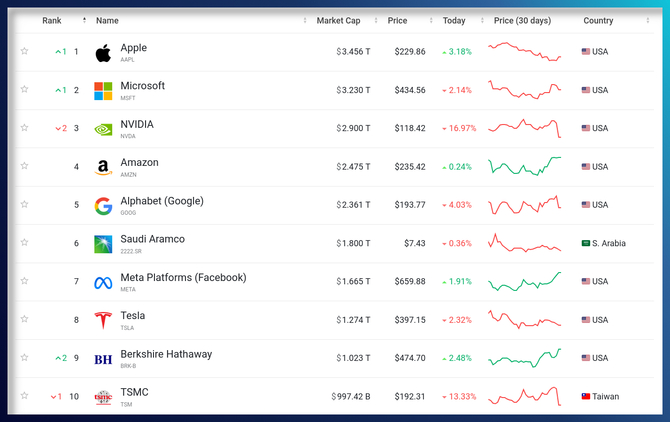Click the Amazon logo icon

coord(103,167)
